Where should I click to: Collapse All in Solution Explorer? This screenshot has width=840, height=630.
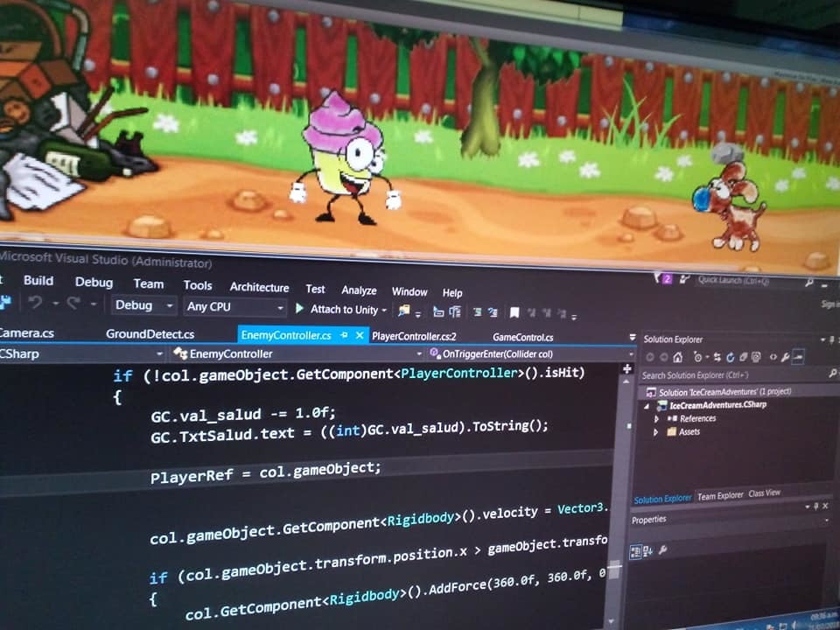pos(743,357)
